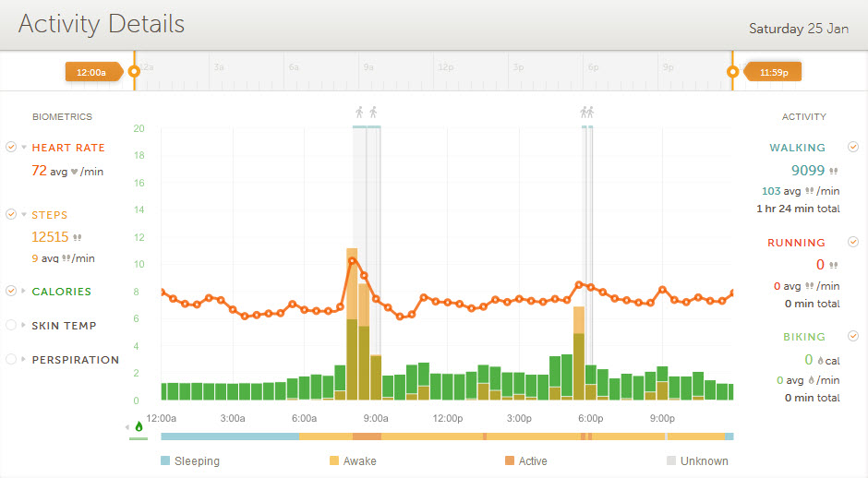Click the small left arrow beside flame icon
Viewport: 868px width, 478px height.
127,426
